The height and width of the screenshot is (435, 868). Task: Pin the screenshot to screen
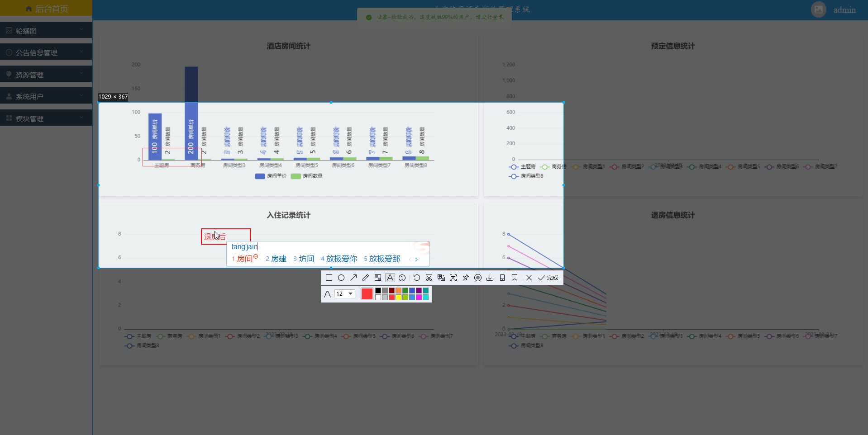pos(466,278)
